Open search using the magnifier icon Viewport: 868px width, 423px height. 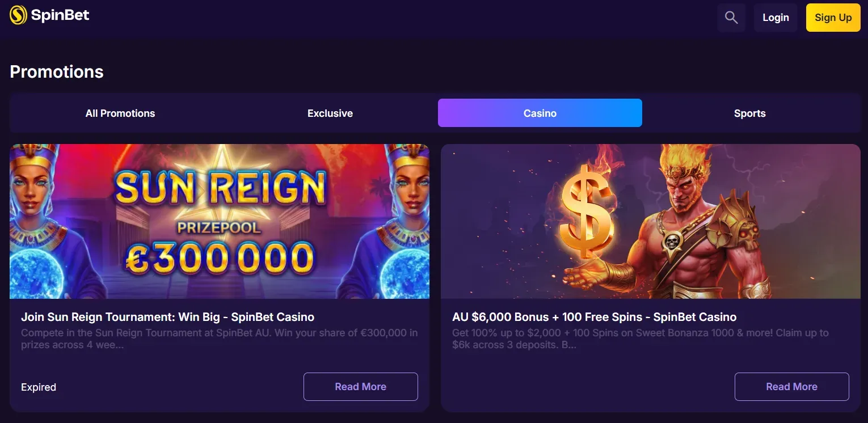(731, 17)
